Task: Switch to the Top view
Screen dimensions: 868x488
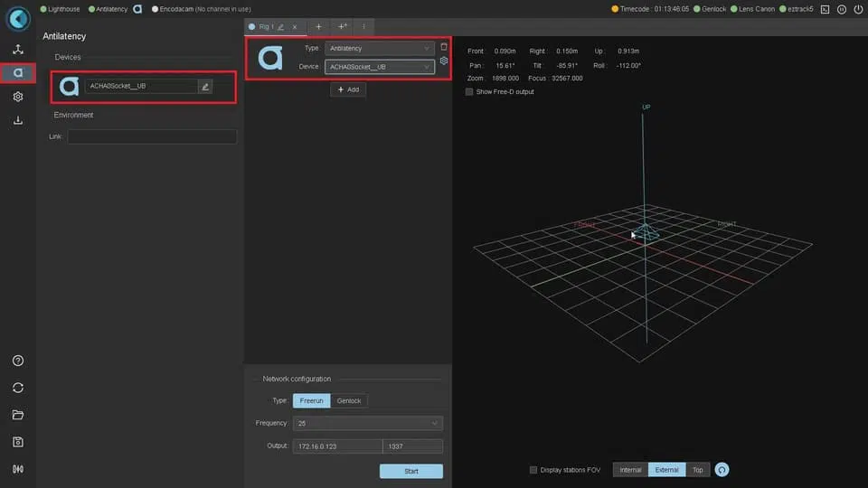Action: 697,470
